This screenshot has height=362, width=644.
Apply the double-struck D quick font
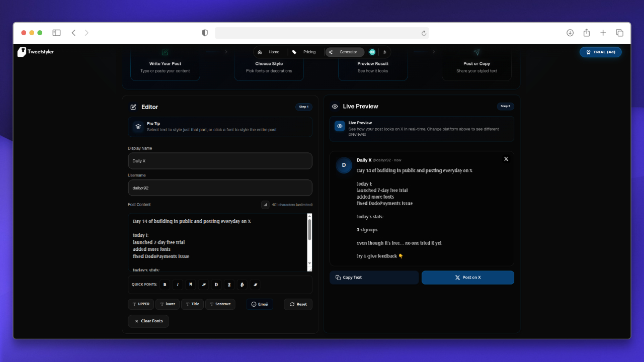(x=216, y=285)
